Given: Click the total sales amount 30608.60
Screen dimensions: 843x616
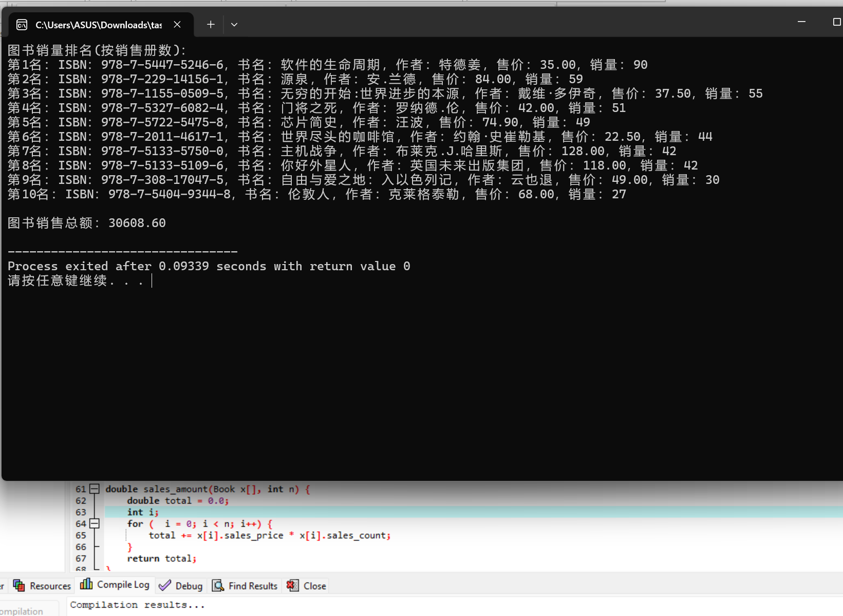Looking at the screenshot, I should tap(137, 223).
